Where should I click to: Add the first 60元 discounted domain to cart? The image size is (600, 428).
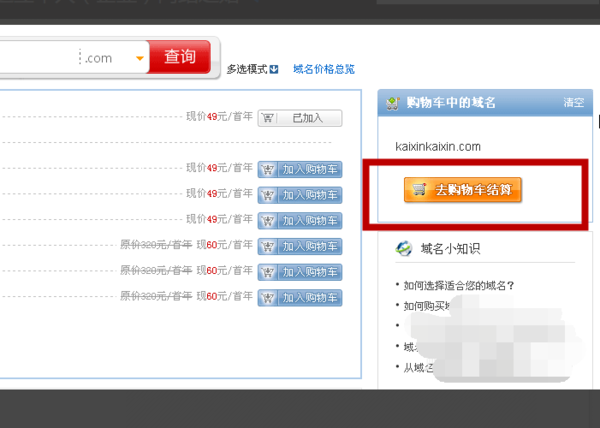point(299,246)
